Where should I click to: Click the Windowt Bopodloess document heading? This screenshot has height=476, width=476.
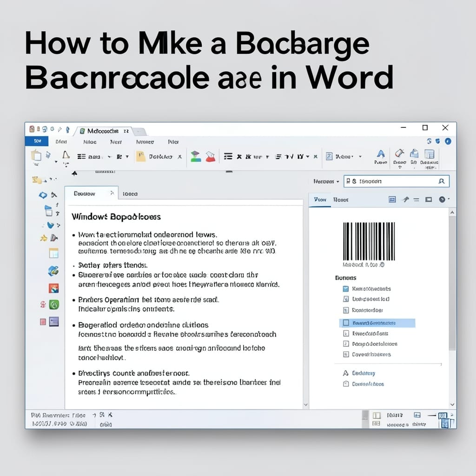click(116, 217)
